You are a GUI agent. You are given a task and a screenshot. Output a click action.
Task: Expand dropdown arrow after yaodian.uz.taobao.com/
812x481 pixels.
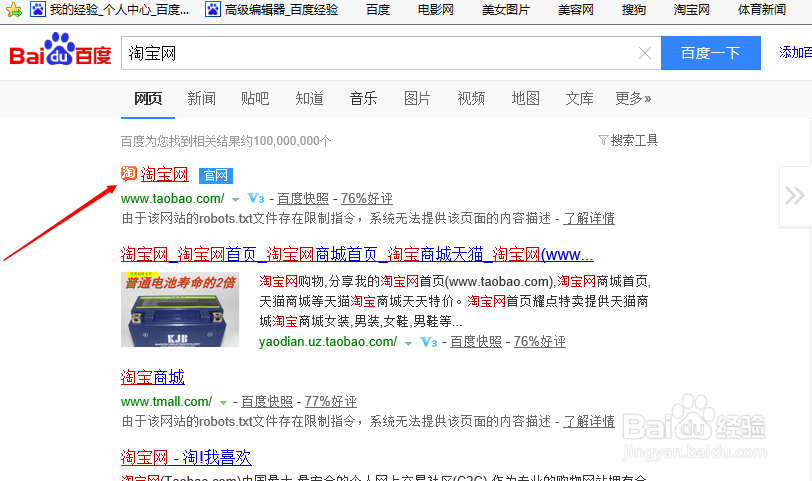coord(408,343)
